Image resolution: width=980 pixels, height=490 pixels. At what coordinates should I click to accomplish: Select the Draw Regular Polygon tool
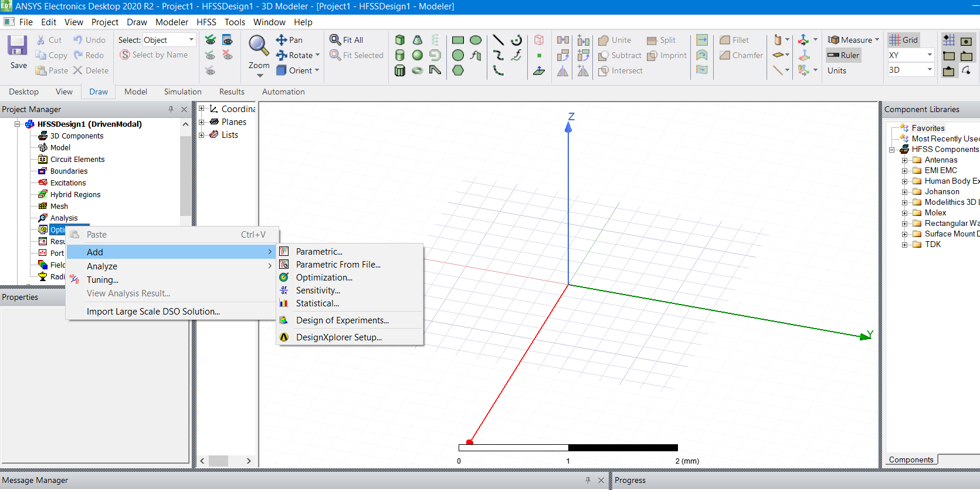(458, 70)
